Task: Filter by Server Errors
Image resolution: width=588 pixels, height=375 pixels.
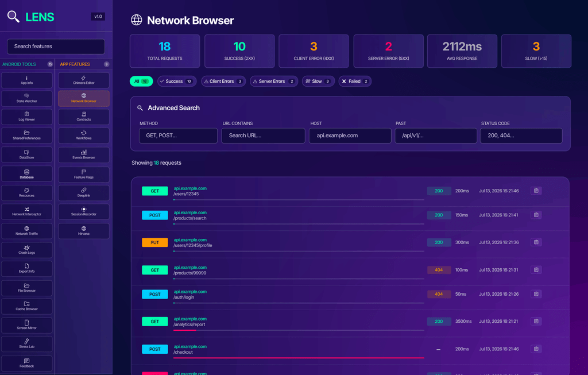Action: click(274, 82)
